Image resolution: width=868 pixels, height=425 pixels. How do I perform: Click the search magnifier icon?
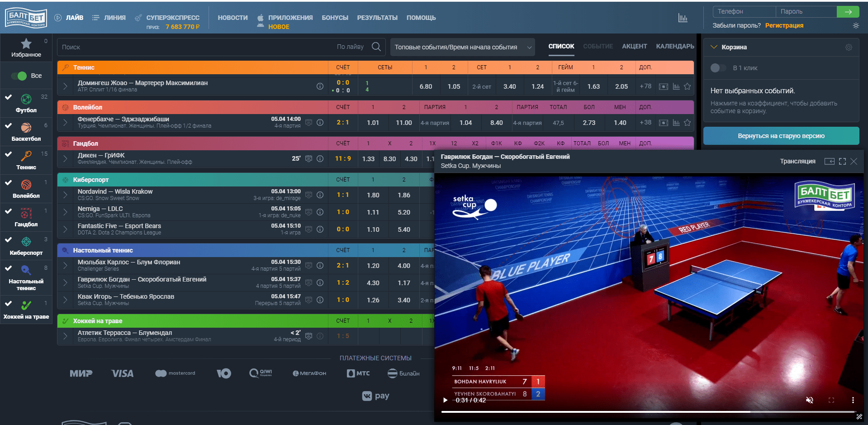pyautogui.click(x=376, y=47)
